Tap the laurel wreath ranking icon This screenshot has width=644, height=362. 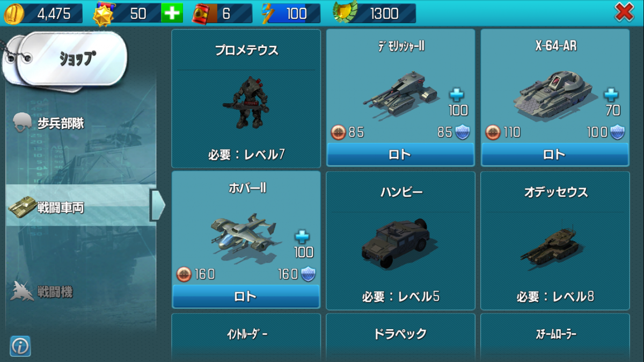[x=345, y=13]
